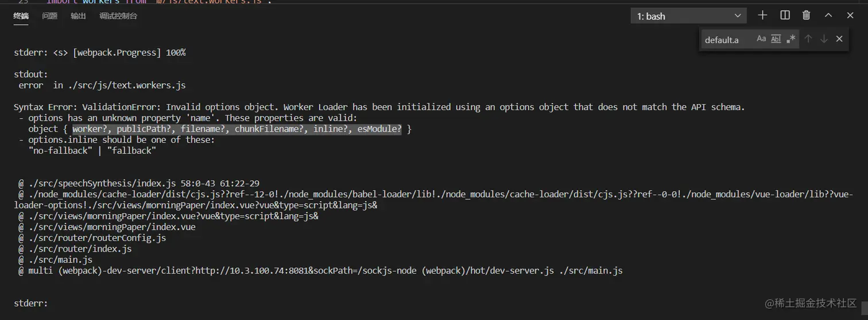Enable regular expression search toggle

coord(790,39)
